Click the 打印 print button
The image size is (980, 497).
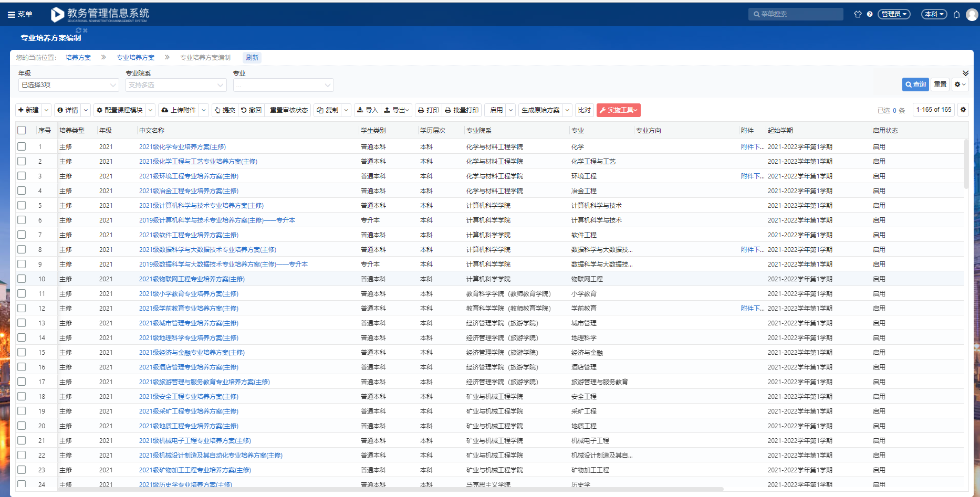click(428, 110)
